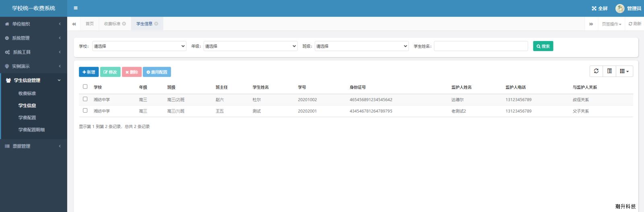This screenshot has height=212, width=644.
Task: Select 学生信息 in sidebar submenu
Action: point(27,105)
